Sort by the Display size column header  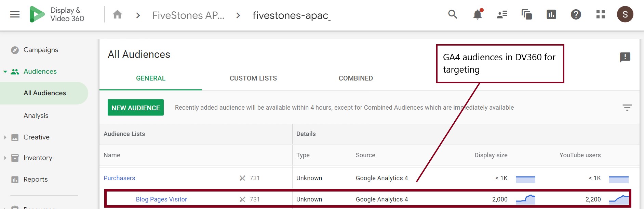(491, 155)
